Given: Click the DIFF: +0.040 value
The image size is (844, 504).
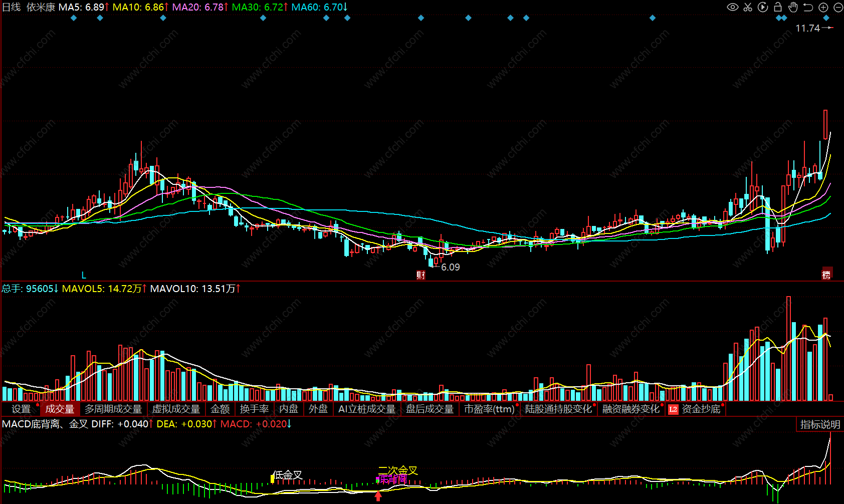Looking at the screenshot, I should [122, 424].
